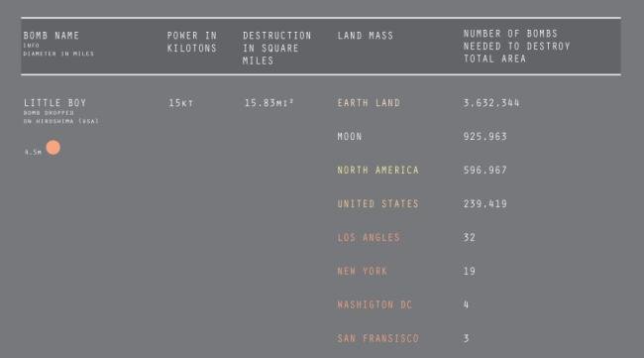Click the 4.5M diameter label
The height and width of the screenshot is (358, 644).
tap(33, 152)
